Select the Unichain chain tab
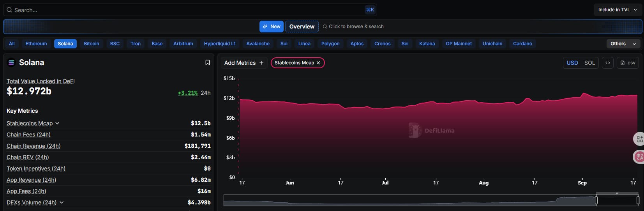 click(492, 44)
